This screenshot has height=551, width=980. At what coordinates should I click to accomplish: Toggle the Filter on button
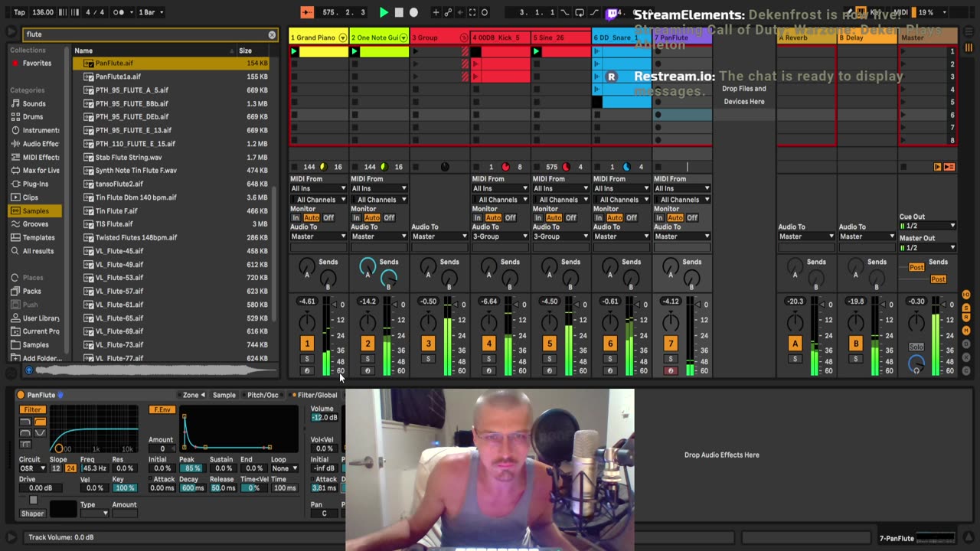(x=32, y=409)
